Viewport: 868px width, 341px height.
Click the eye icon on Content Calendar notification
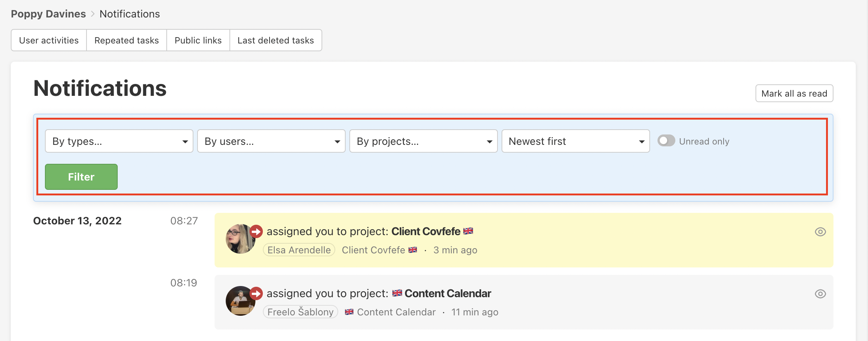[x=820, y=294]
